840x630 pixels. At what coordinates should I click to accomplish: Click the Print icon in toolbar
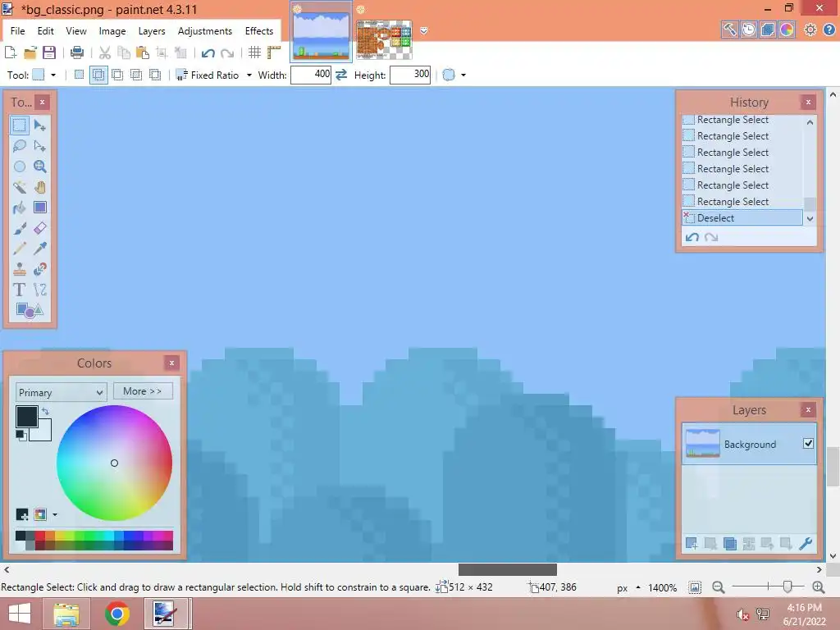pos(76,52)
